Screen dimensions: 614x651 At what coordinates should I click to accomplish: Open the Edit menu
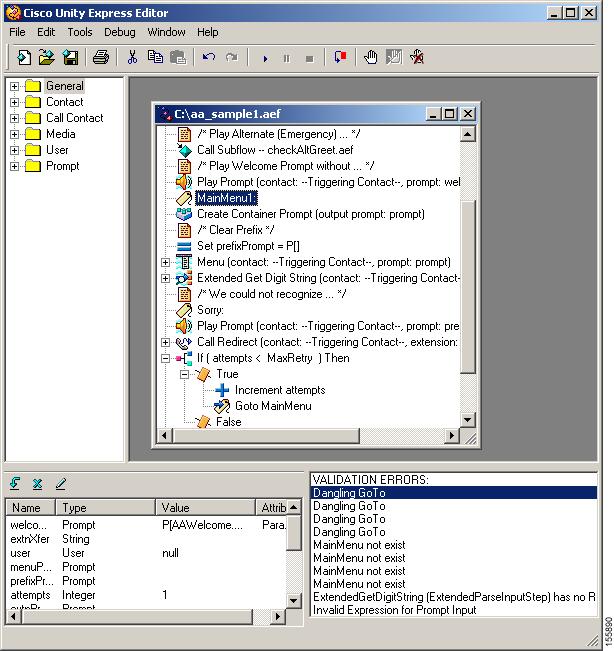[x=46, y=32]
